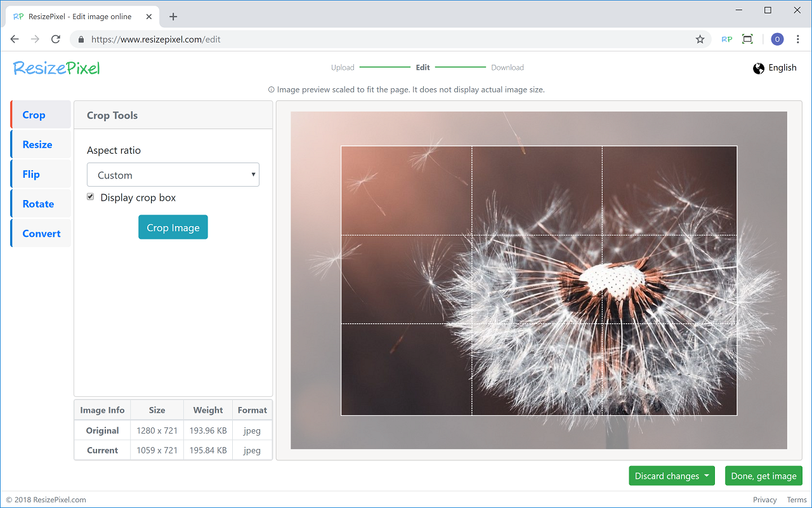Open the Convert tab

[41, 234]
